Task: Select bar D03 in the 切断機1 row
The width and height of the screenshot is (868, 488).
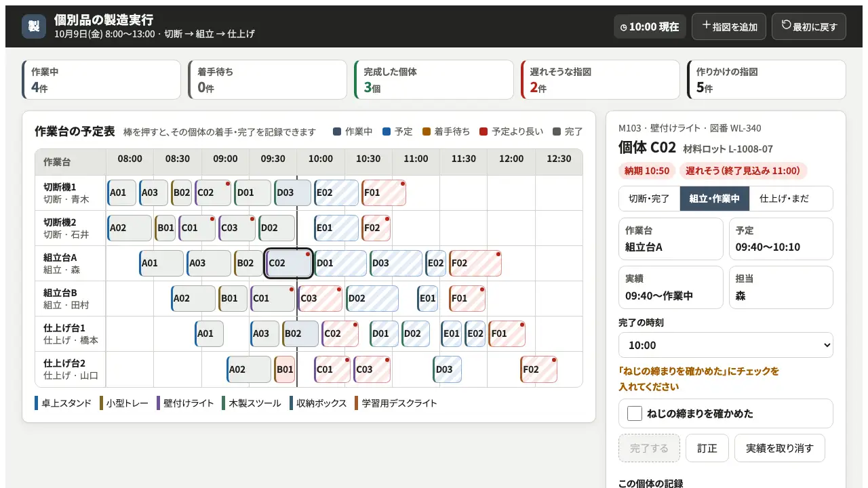Action: coord(293,192)
